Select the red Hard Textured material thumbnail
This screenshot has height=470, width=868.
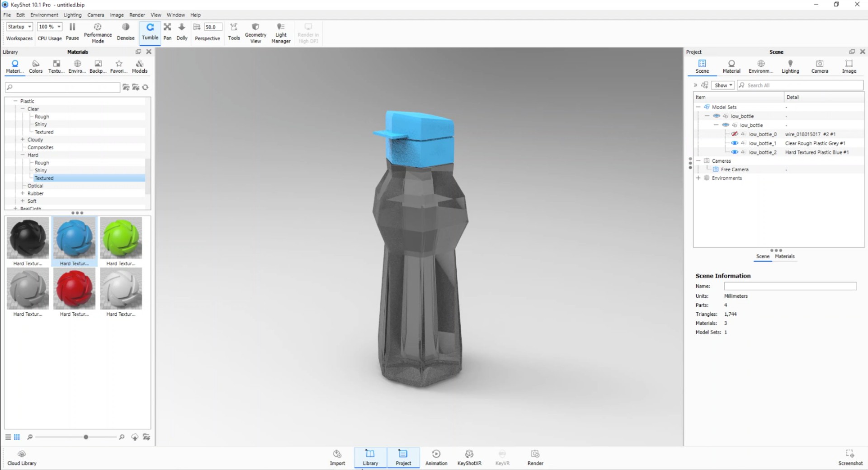(x=74, y=288)
